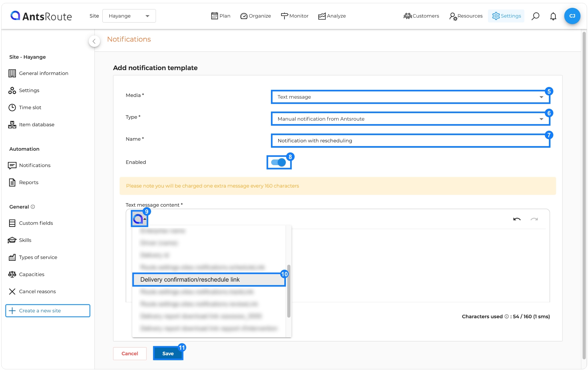Screen dimensions: 588x372
Task: Open site Settings in the sidebar
Action: (x=24, y=90)
